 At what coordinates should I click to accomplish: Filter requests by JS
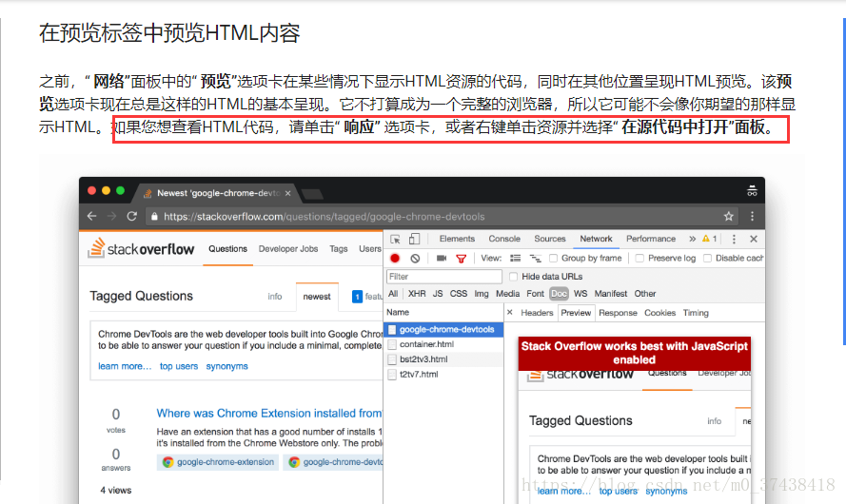(x=438, y=294)
